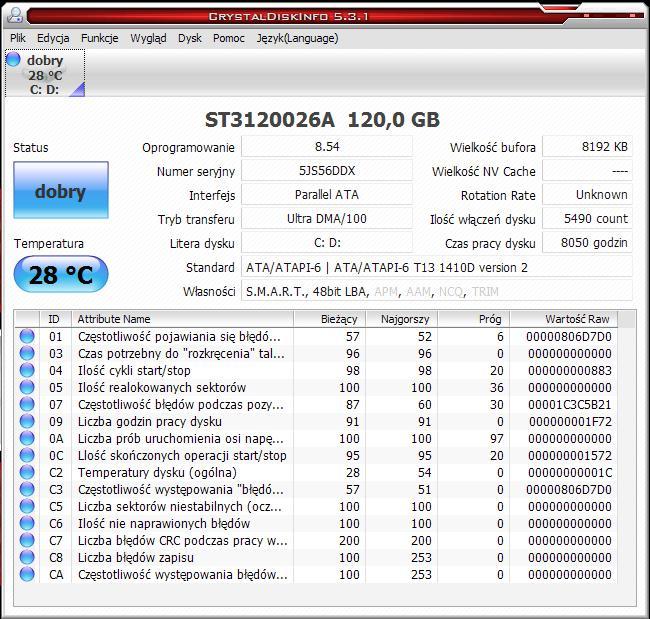Screen dimensions: 650x619
Task: Open the Edycja menu
Action: pyautogui.click(x=53, y=38)
